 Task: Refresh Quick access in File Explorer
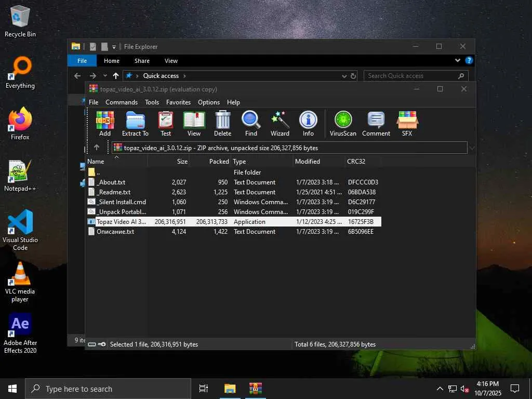[x=353, y=76]
